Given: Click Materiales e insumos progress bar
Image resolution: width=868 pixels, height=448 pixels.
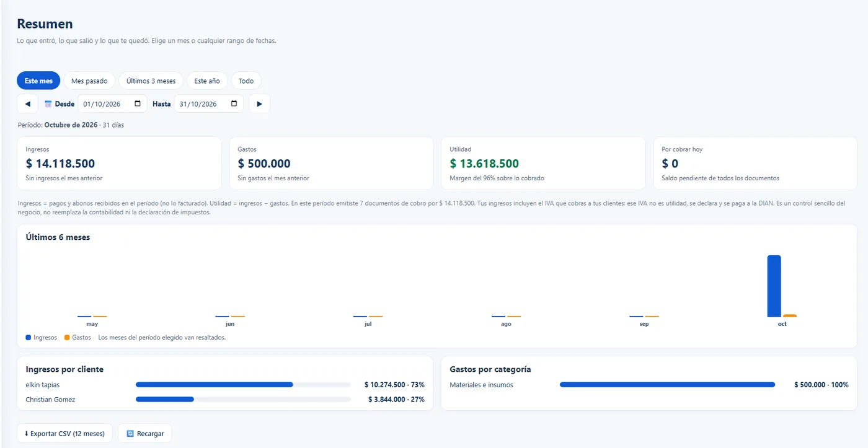Looking at the screenshot, I should pyautogui.click(x=667, y=385).
